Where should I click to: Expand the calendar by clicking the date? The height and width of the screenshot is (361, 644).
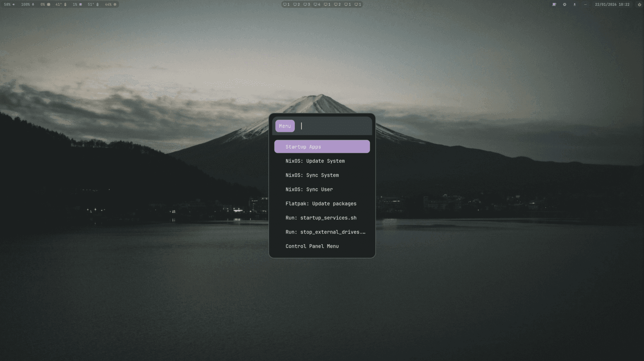click(613, 4)
